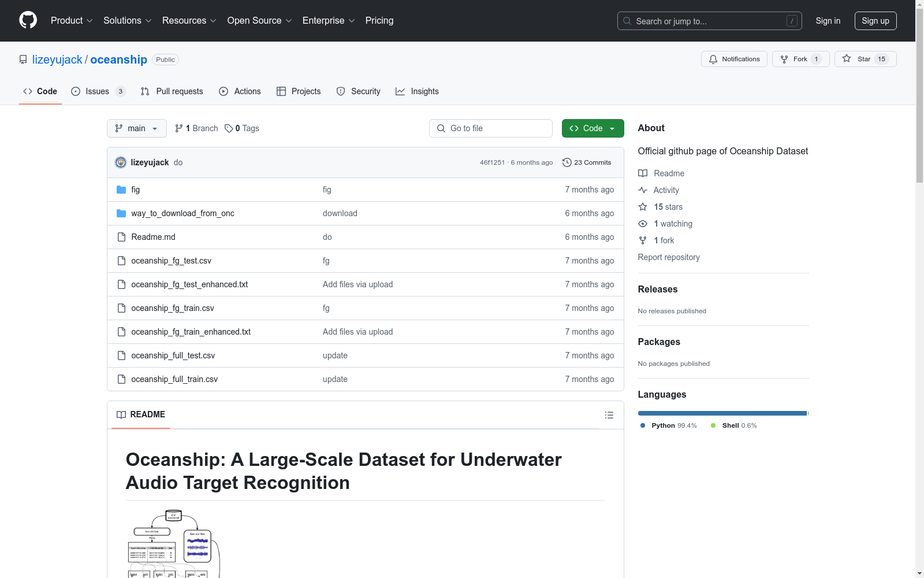Focus the Go to file input
This screenshot has width=924, height=578.
[491, 128]
